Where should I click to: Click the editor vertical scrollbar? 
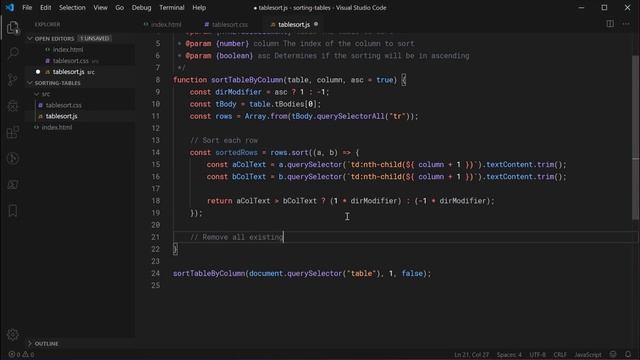pos(636,137)
